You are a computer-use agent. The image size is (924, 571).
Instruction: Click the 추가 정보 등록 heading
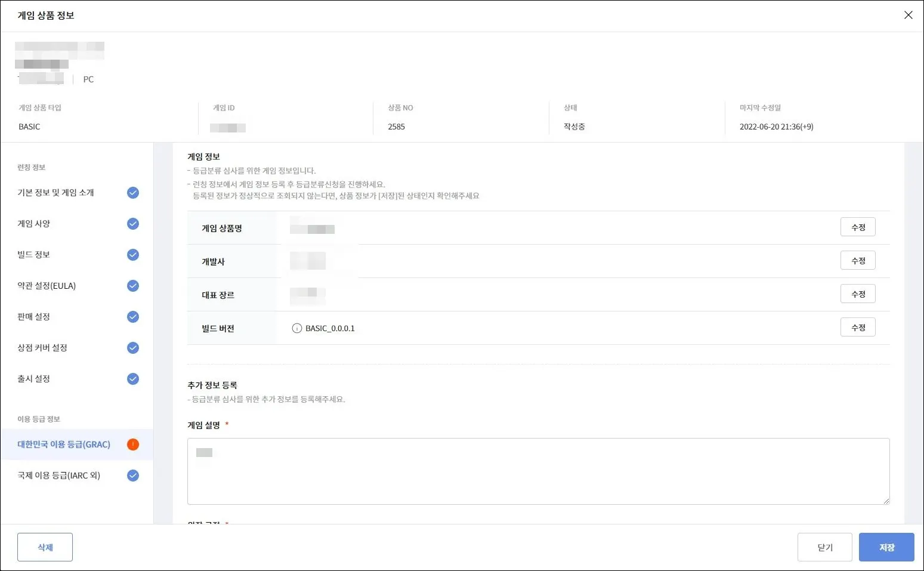pyautogui.click(x=212, y=385)
